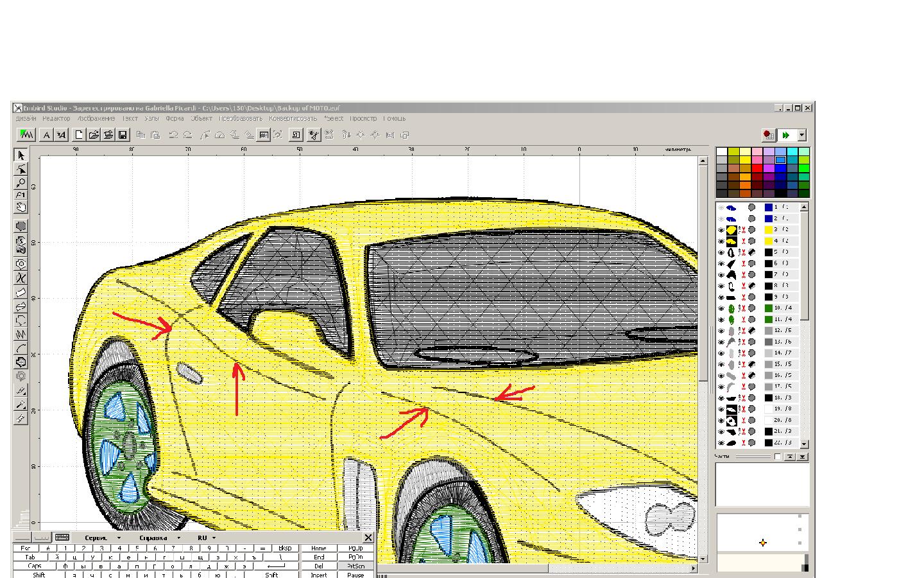The image size is (924, 578).
Task: Hide object 3 using its eye icon
Action: click(721, 230)
